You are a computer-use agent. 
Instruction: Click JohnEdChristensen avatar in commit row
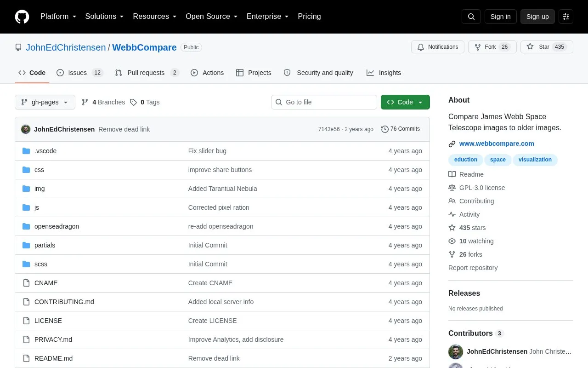click(x=26, y=129)
